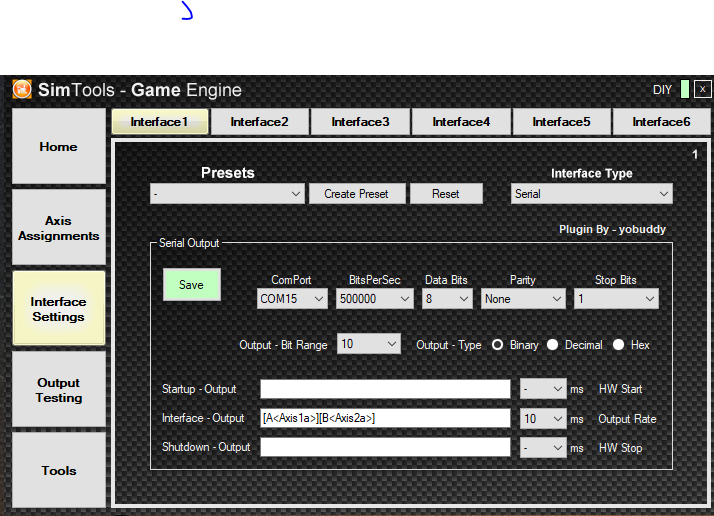Open the Output Rate ms dropdown
The width and height of the screenshot is (714, 516).
coord(543,419)
